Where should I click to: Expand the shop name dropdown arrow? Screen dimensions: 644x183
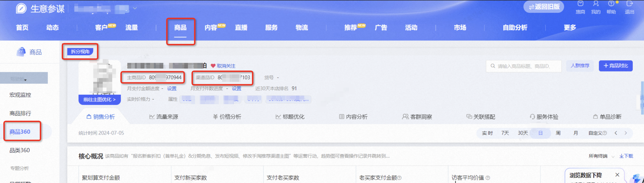coord(135,8)
